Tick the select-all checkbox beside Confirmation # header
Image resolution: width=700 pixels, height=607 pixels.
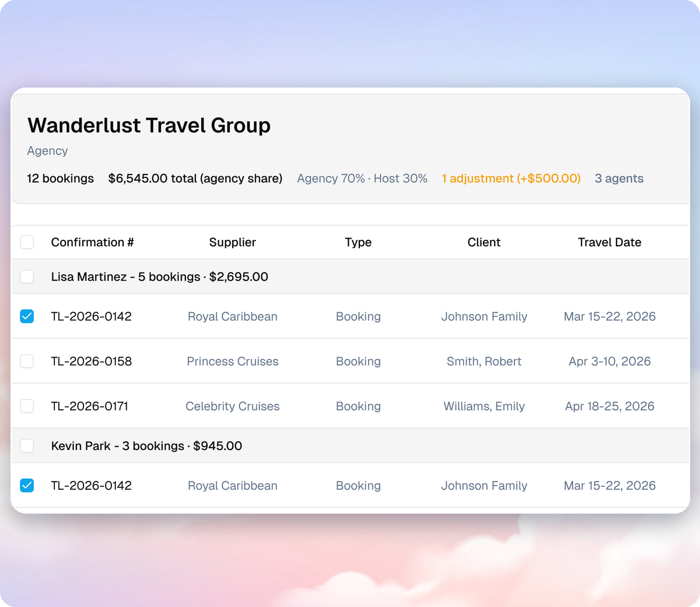point(27,242)
